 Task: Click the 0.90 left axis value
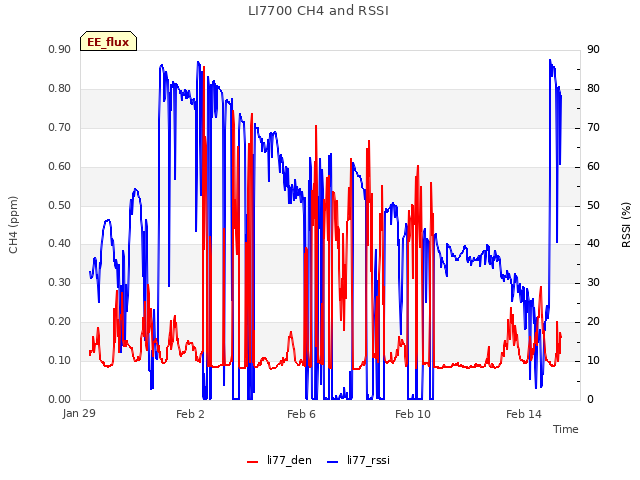click(x=60, y=50)
